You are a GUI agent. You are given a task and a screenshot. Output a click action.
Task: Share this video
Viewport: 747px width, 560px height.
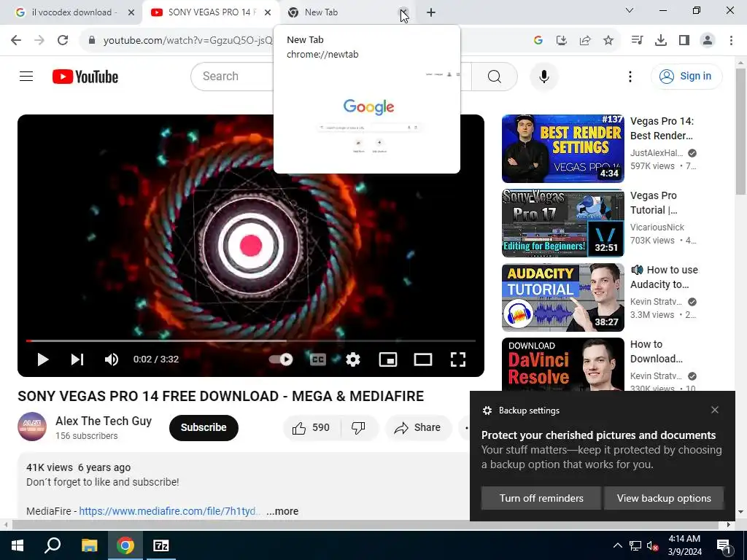[x=418, y=427]
